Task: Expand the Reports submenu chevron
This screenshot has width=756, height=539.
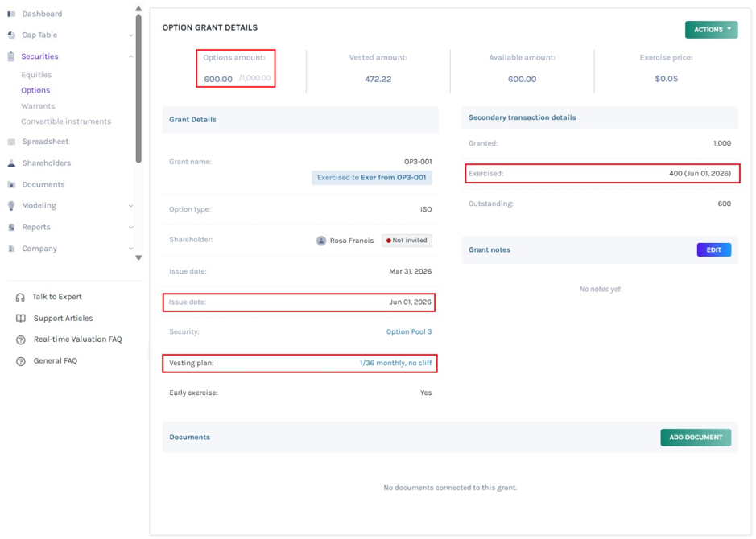Action: (x=130, y=228)
